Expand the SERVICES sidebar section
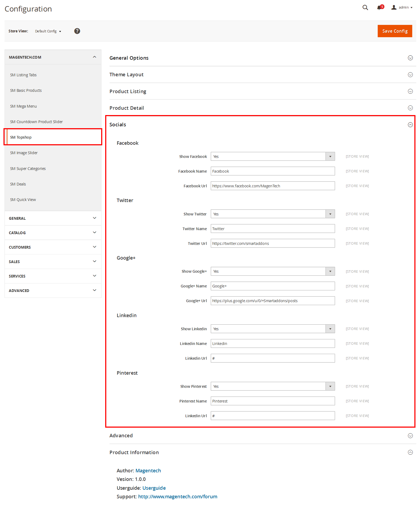Screen dimensions: 420x509 click(x=53, y=276)
